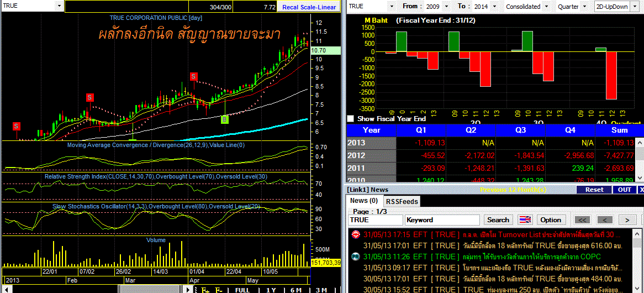This screenshot has height=293, width=644.
Task: Expand the Quarter period dropdown
Action: click(x=583, y=6)
